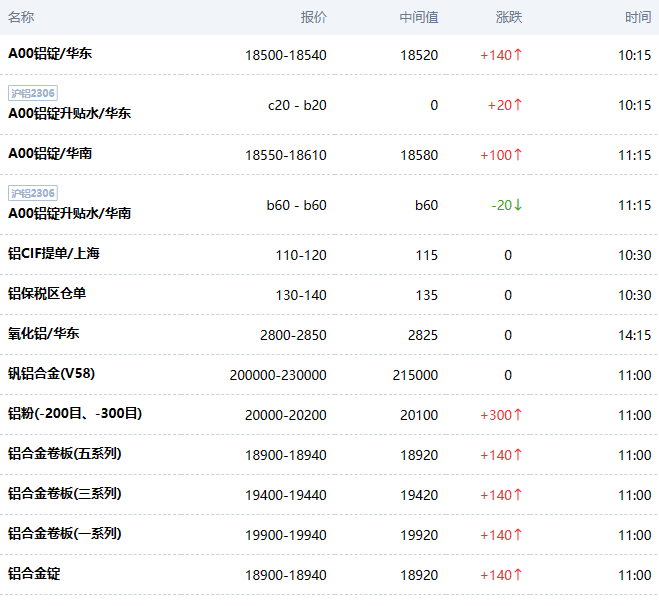The width and height of the screenshot is (659, 606).
Task: Open the 铝合金锭 row name
Action: click(34, 573)
